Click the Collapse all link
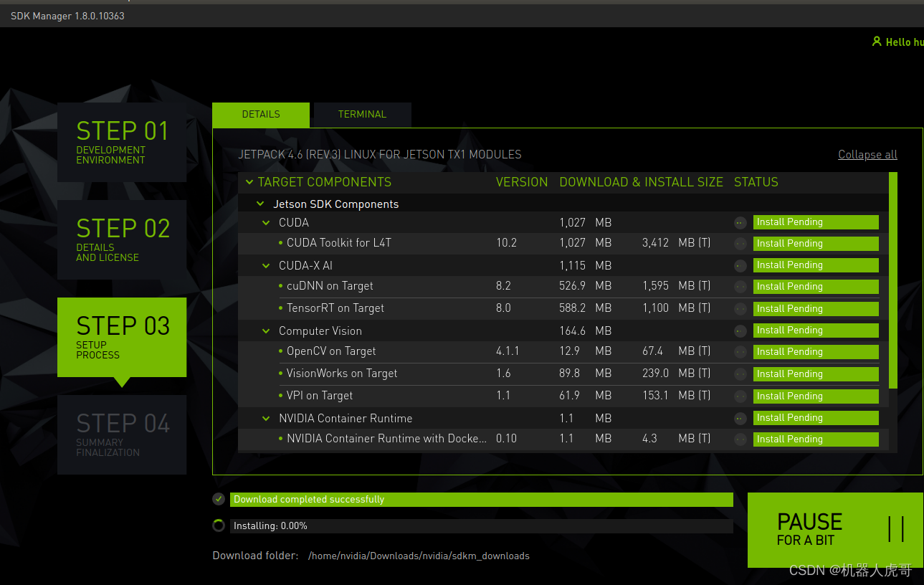This screenshot has height=585, width=924. pos(867,154)
